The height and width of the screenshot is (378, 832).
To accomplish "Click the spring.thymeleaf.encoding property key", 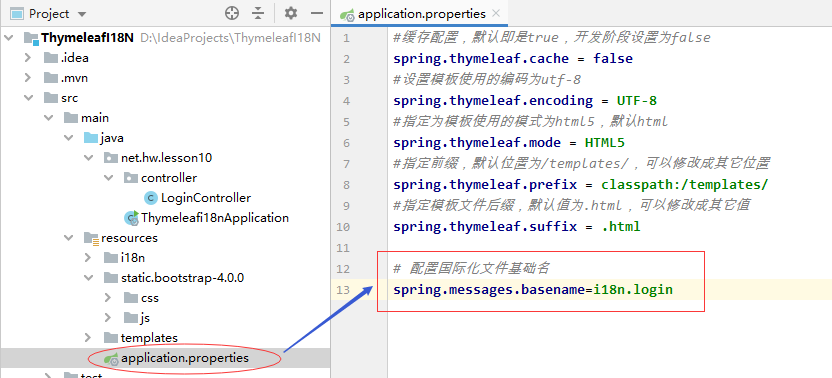I will click(493, 100).
